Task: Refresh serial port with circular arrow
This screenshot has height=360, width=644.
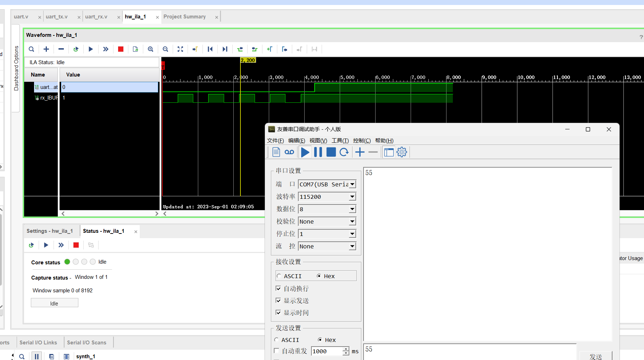Action: point(344,152)
